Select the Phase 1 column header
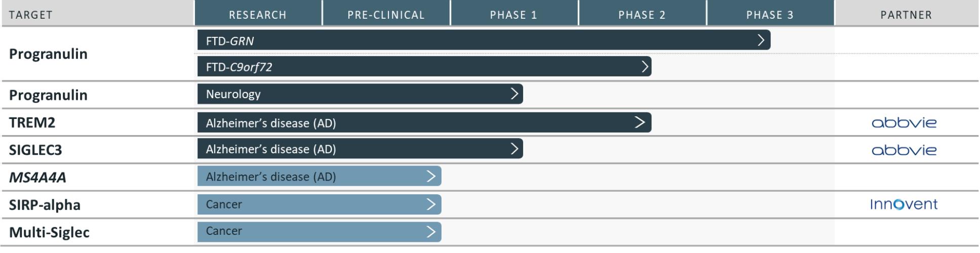 click(514, 15)
